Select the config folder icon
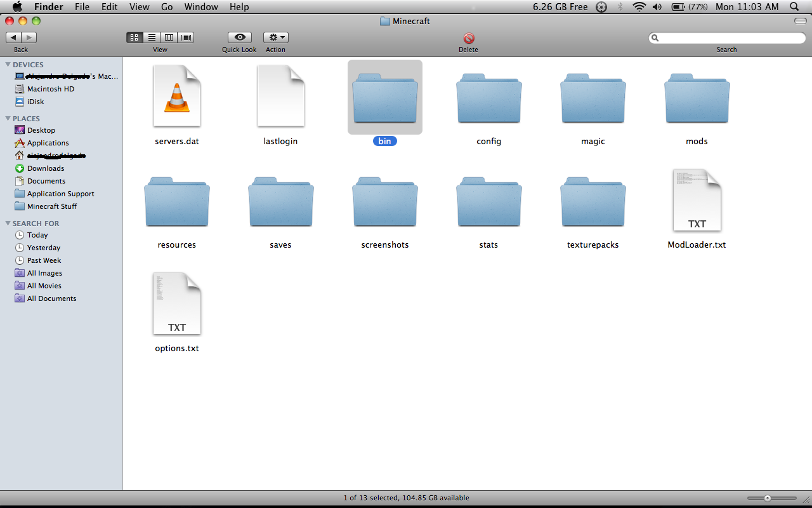This screenshot has height=508, width=812. [x=489, y=98]
